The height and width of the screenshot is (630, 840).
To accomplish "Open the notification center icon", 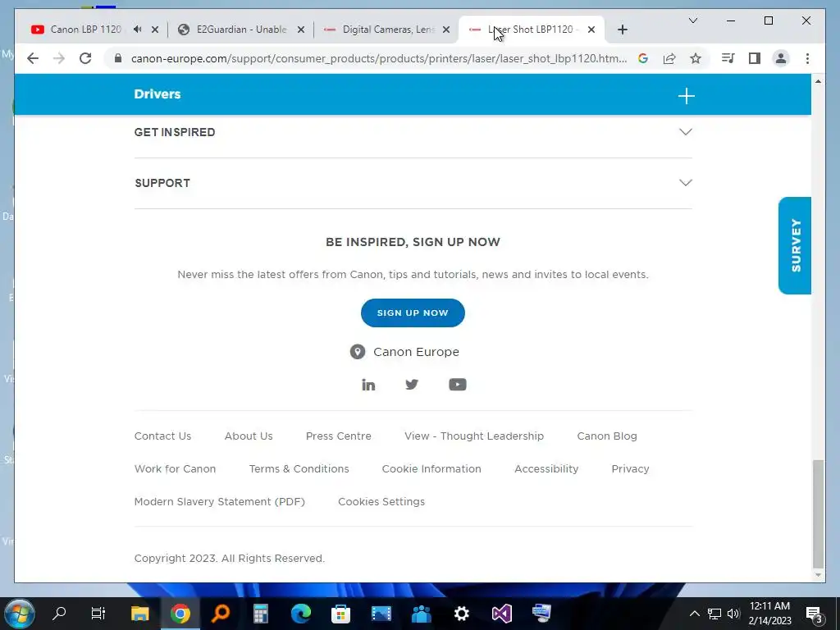I will tap(814, 614).
